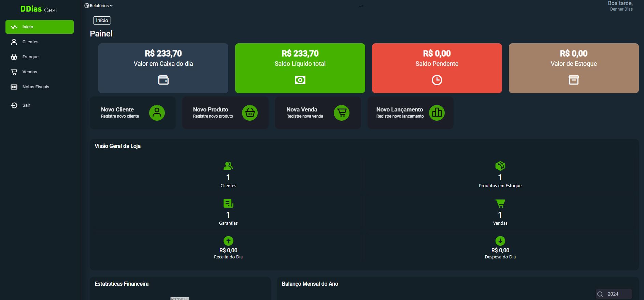Image resolution: width=644 pixels, height=300 pixels.
Task: Click the green person icon for Novo Cliente
Action: [157, 112]
